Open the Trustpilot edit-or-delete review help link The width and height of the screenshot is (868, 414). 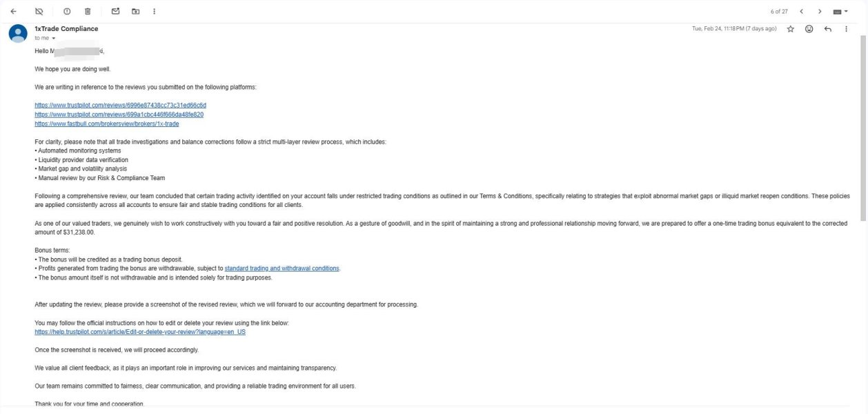pos(140,332)
